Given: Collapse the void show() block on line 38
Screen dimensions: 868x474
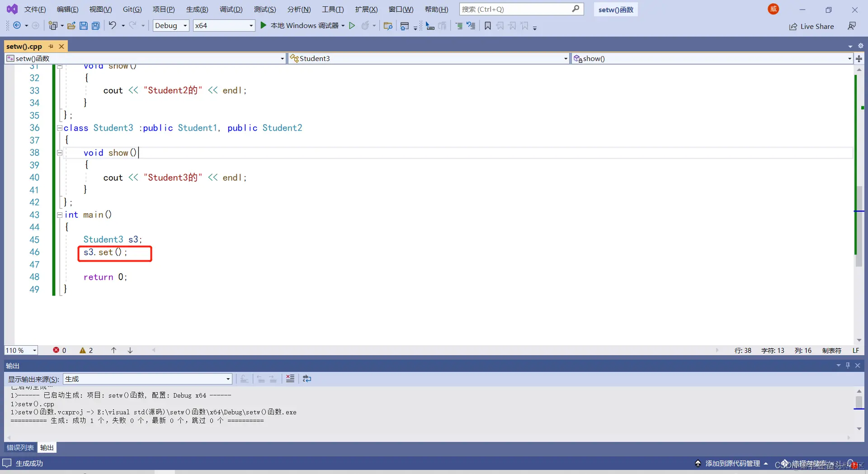Looking at the screenshot, I should (x=59, y=153).
